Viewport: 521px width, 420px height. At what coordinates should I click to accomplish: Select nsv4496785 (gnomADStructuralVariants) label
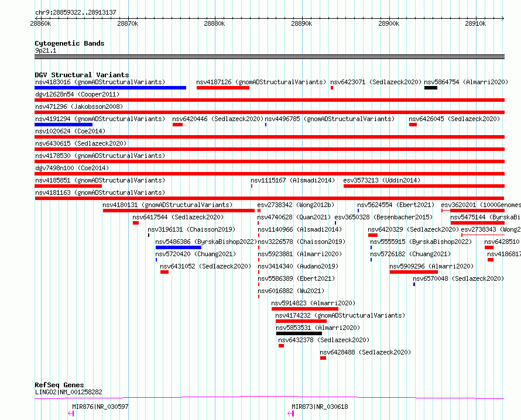[x=330, y=119]
